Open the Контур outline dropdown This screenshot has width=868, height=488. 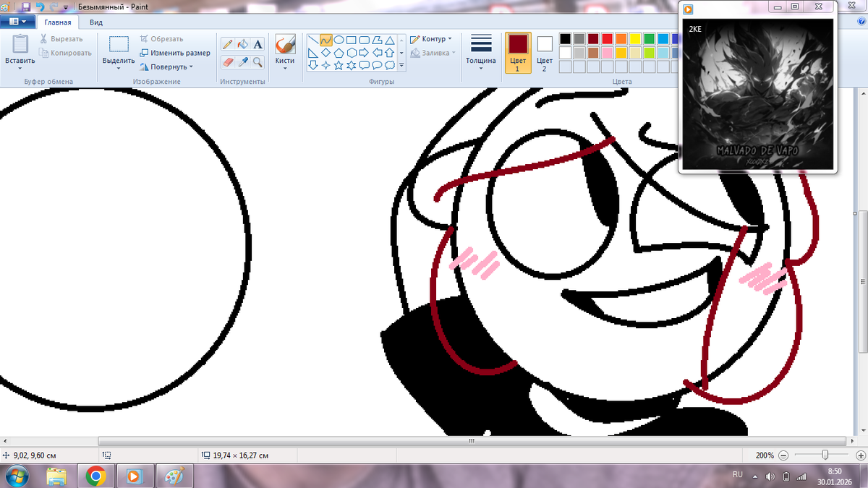(431, 39)
